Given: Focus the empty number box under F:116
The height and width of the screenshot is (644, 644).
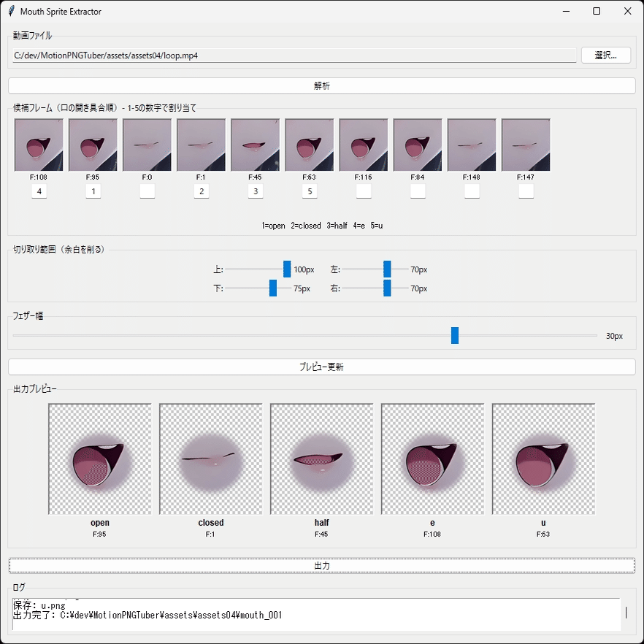Looking at the screenshot, I should pyautogui.click(x=364, y=191).
